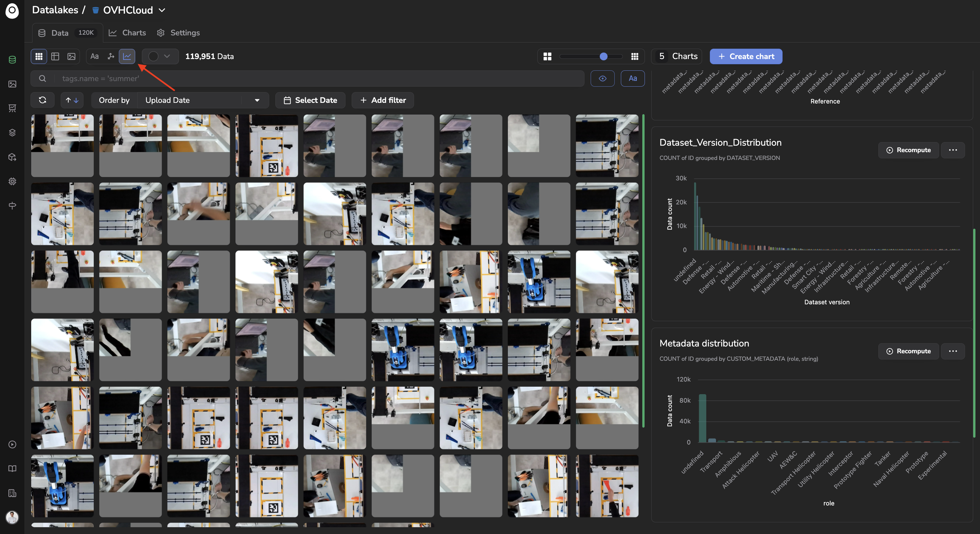The image size is (980, 534).
Task: Click the 'Reference' axis label
Action: (x=825, y=101)
